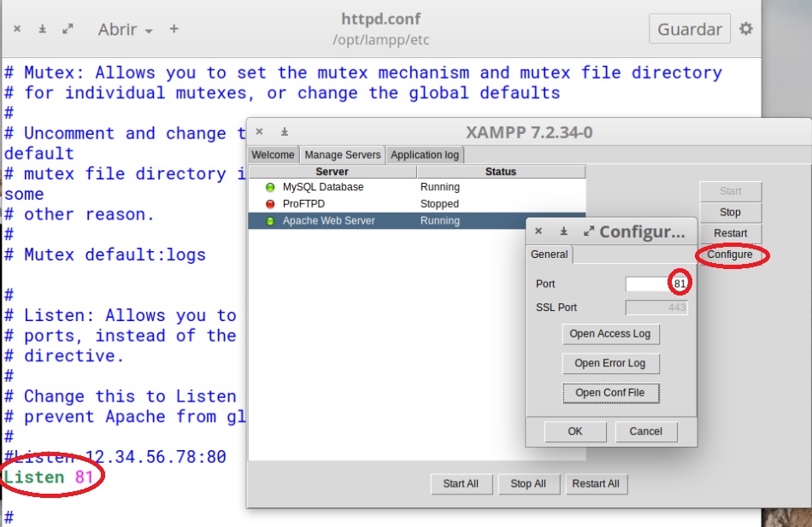Viewport: 812px width, 527px height.
Task: Click Open Error Log
Action: point(610,363)
